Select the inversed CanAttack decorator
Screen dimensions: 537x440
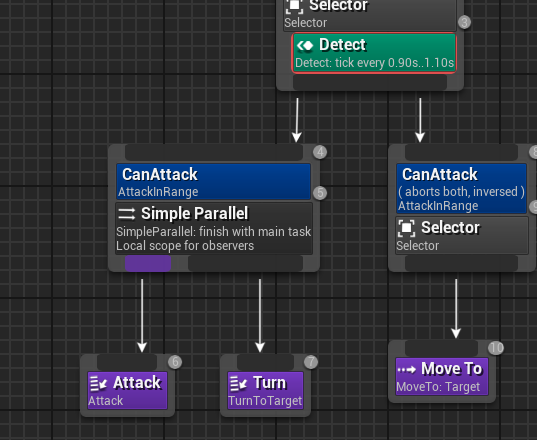461,188
